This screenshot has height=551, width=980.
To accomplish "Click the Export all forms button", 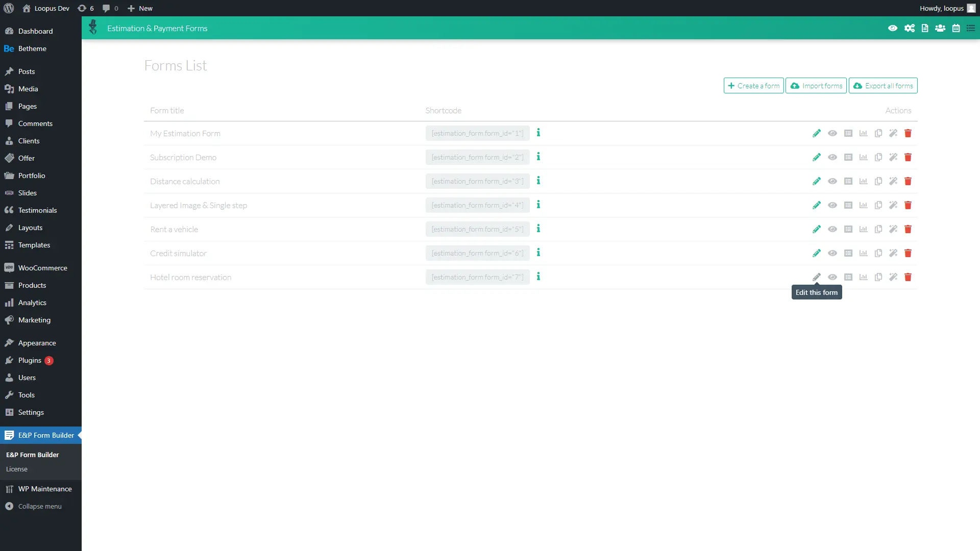I will pos(883,85).
